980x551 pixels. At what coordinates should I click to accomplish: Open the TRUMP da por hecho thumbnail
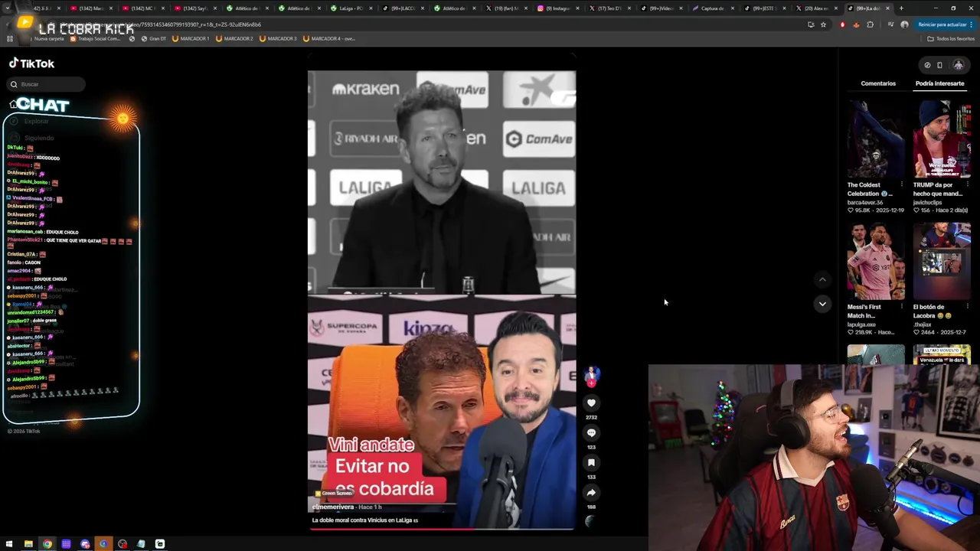click(x=942, y=139)
